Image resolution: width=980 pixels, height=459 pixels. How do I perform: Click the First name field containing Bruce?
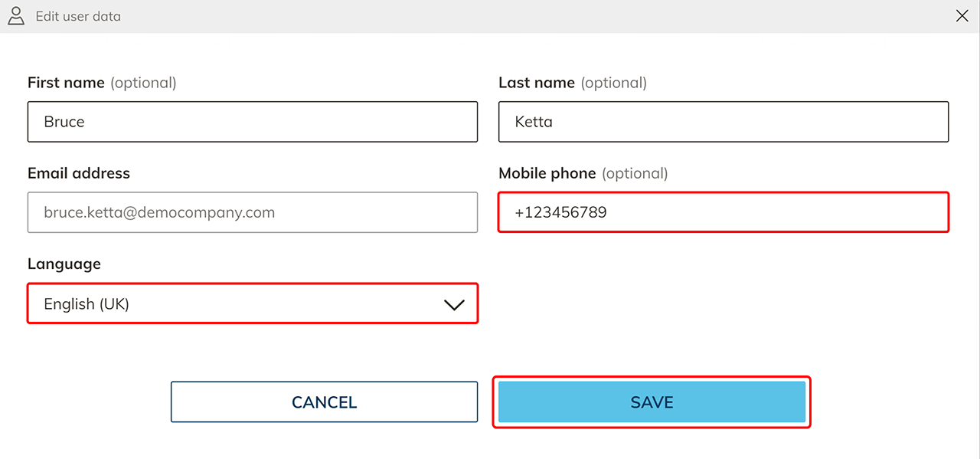coord(253,122)
